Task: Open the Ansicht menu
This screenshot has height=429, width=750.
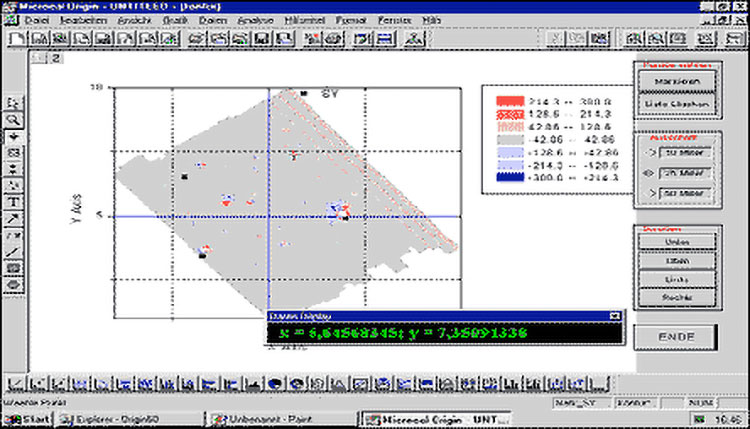Action: [134, 20]
